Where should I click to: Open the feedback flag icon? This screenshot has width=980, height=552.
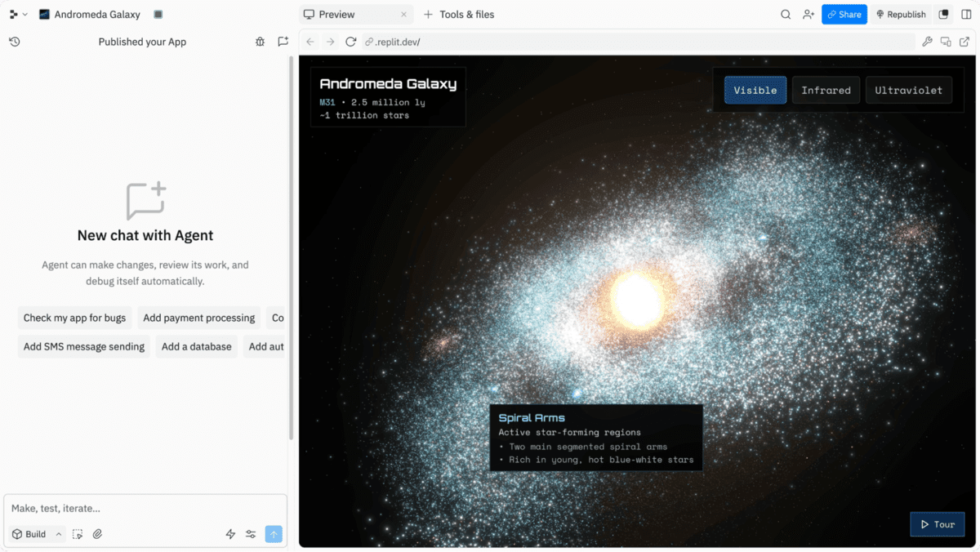pos(283,41)
